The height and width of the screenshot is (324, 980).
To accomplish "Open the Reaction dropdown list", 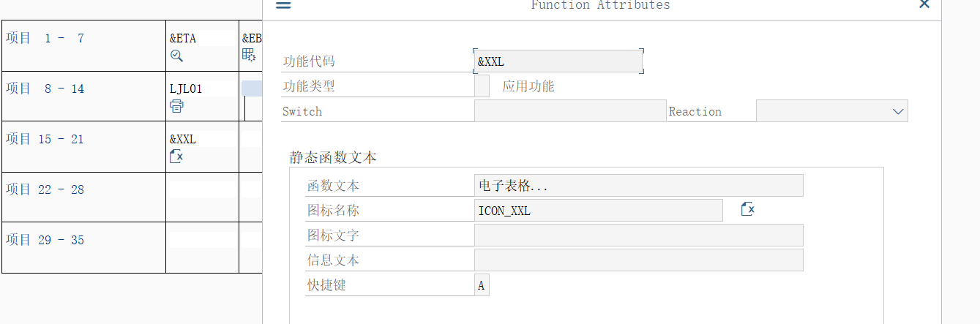I will click(898, 111).
